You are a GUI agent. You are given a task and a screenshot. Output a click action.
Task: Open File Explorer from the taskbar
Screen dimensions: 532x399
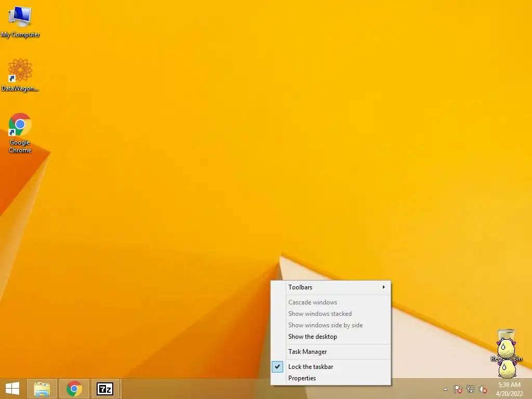42,389
